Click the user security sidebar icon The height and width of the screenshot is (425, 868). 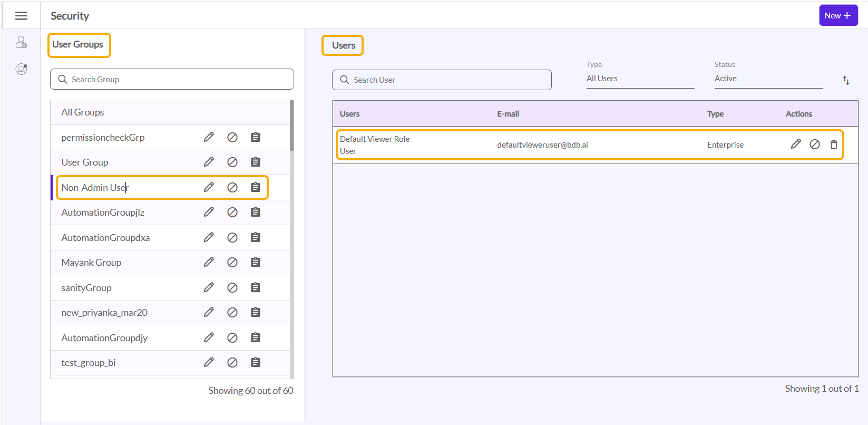[x=21, y=42]
